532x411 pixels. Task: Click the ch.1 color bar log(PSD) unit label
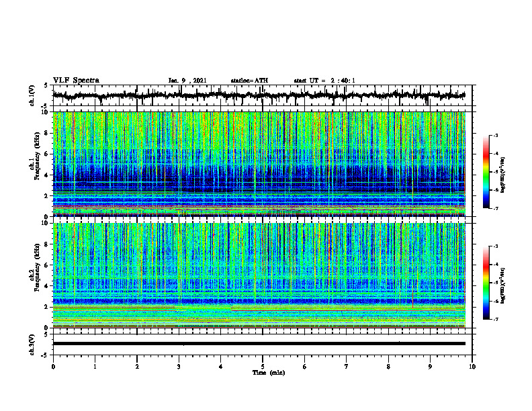point(503,175)
